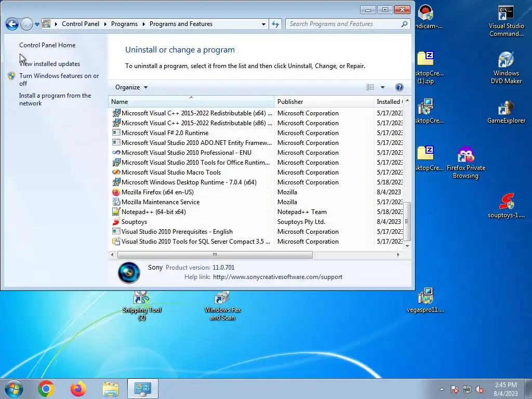The image size is (532, 399).
Task: Open Install a program from the network
Action: pos(55,99)
